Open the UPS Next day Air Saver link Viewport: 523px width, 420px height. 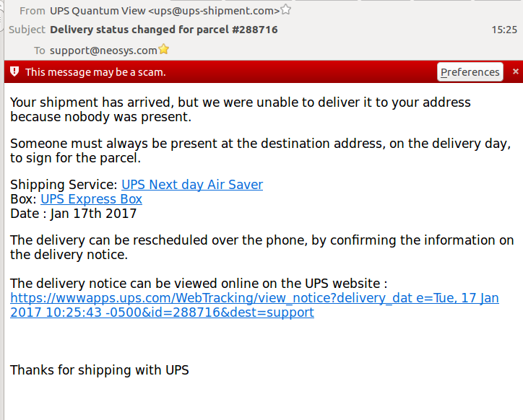(x=192, y=185)
